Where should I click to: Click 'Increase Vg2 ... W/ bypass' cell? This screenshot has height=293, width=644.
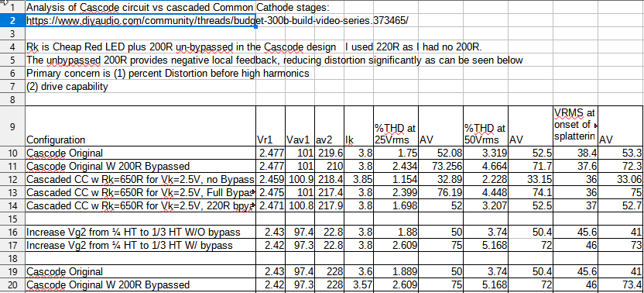pyautogui.click(x=140, y=245)
